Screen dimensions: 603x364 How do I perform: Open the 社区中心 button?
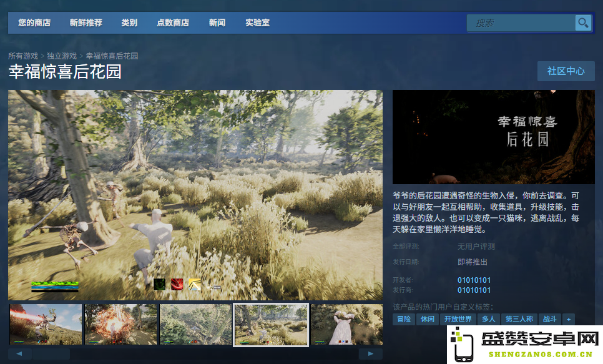(566, 71)
